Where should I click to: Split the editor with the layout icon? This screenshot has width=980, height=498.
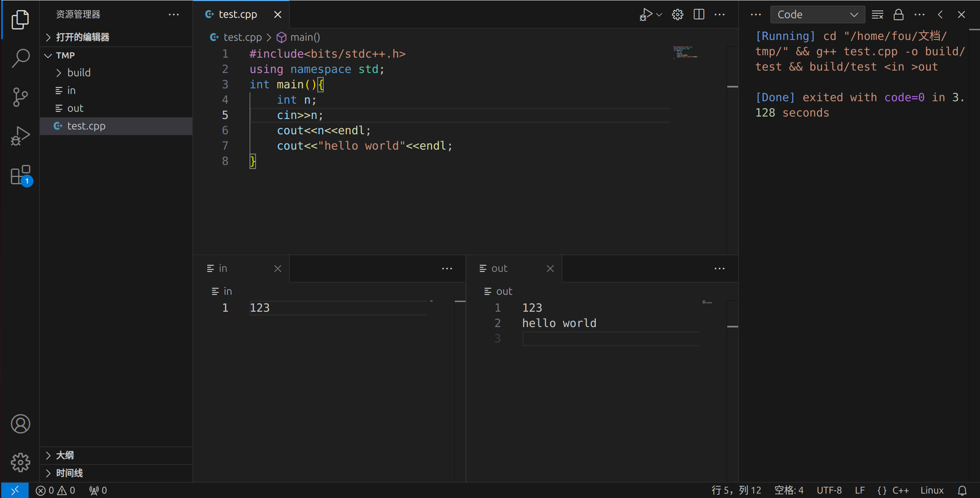click(698, 15)
